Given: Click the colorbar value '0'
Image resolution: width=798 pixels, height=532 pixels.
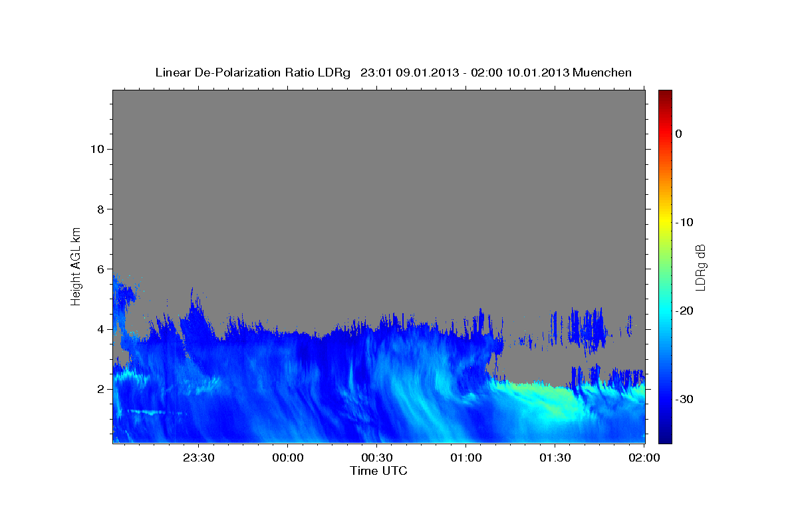Looking at the screenshot, I should pyautogui.click(x=678, y=134).
